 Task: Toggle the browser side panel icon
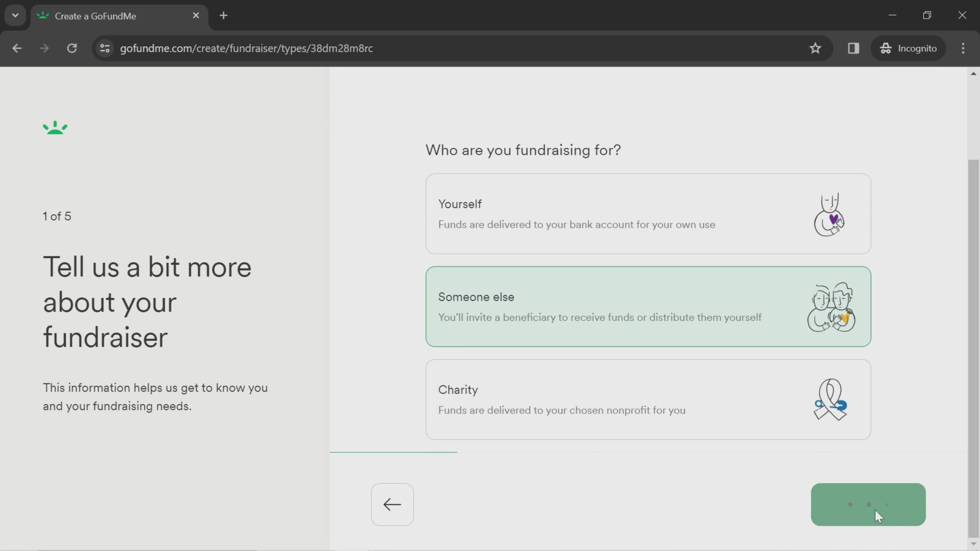point(853,48)
